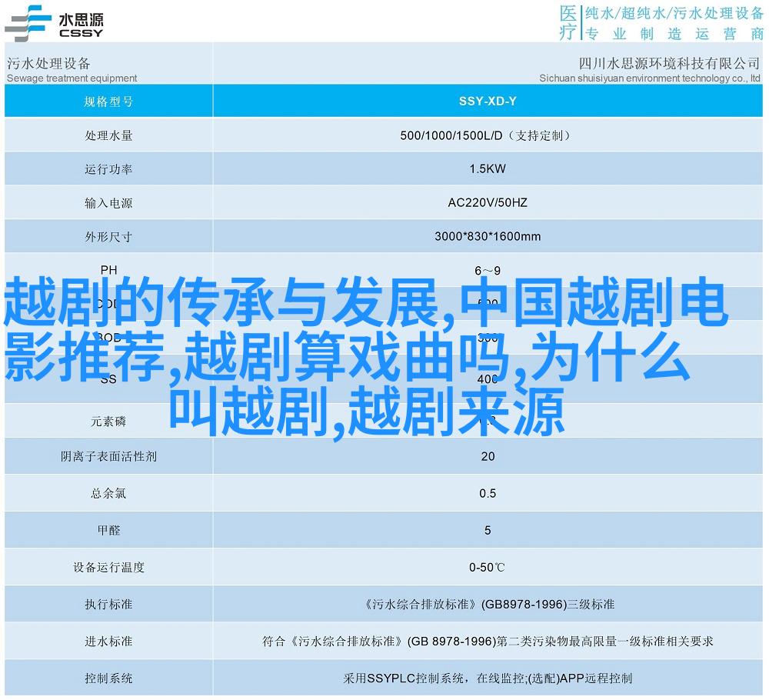Click the 甲醛 row label
This screenshot has height=700, width=769.
108,530
